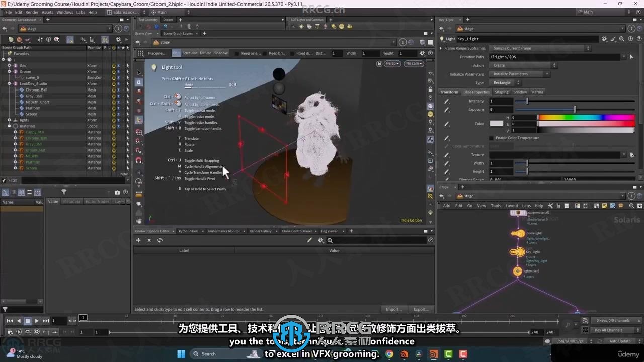
Task: Open the Render menu
Action: coord(32,12)
